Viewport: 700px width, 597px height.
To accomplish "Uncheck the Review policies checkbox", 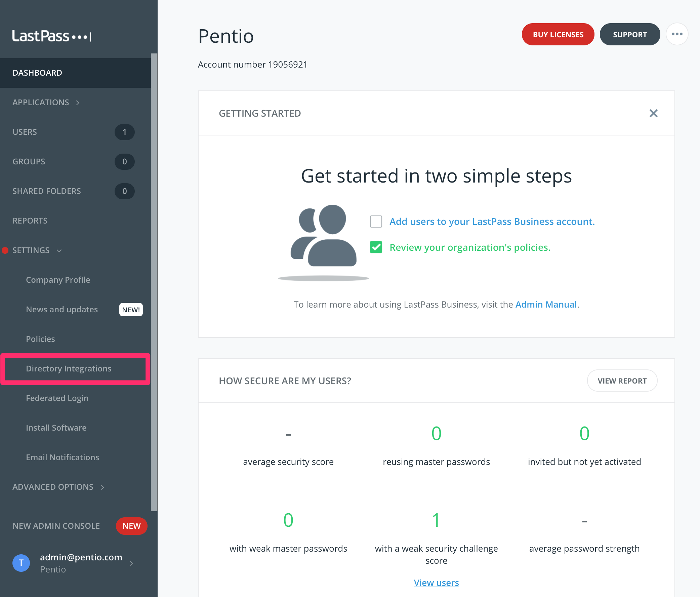I will pyautogui.click(x=376, y=247).
